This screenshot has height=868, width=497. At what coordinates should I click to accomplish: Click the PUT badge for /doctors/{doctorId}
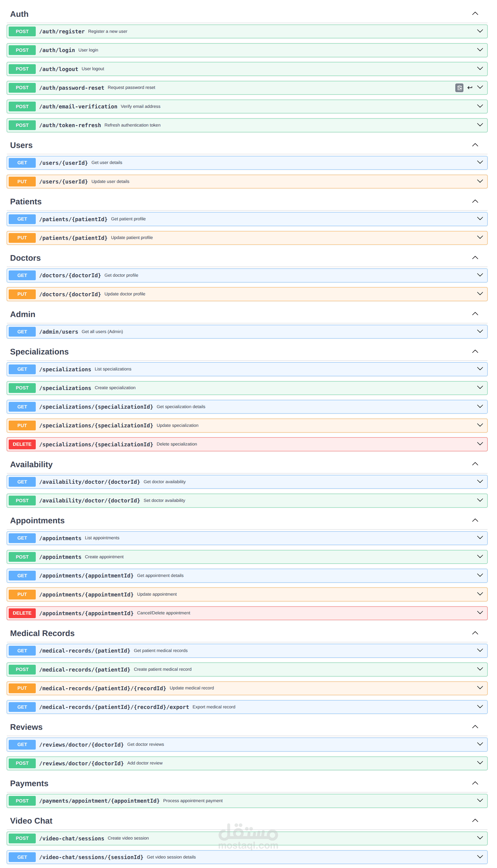pyautogui.click(x=22, y=294)
